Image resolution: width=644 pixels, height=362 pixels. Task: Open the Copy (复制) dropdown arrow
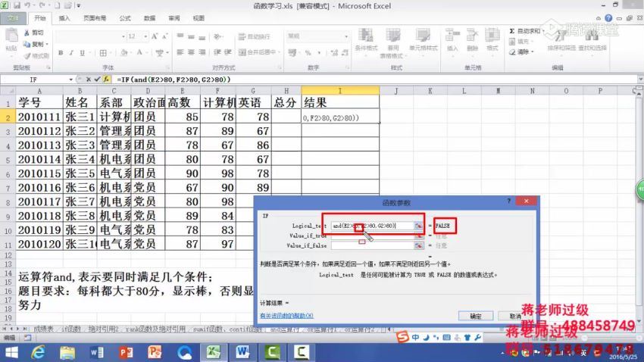[x=47, y=44]
